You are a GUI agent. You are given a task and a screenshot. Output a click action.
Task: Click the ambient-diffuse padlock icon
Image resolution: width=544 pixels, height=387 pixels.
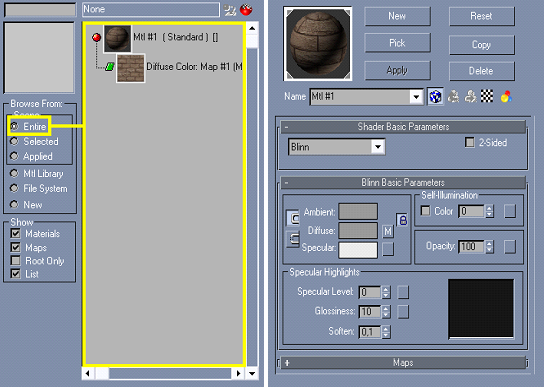(x=402, y=220)
